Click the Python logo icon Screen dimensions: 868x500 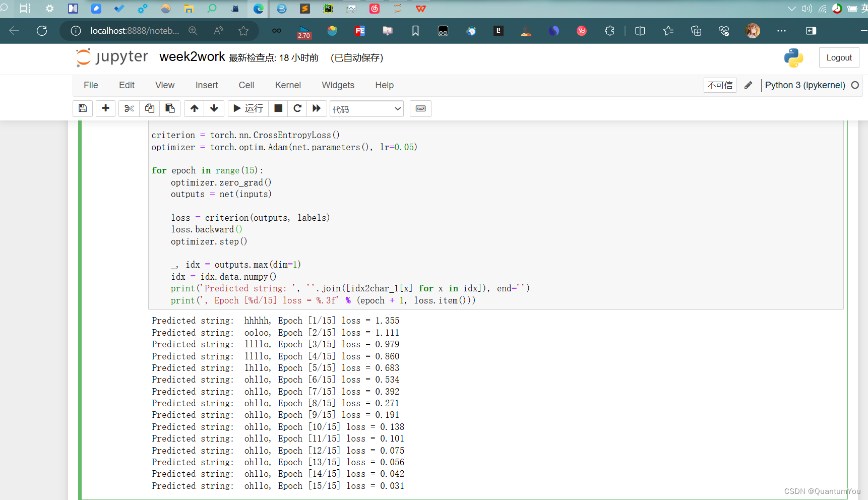793,58
